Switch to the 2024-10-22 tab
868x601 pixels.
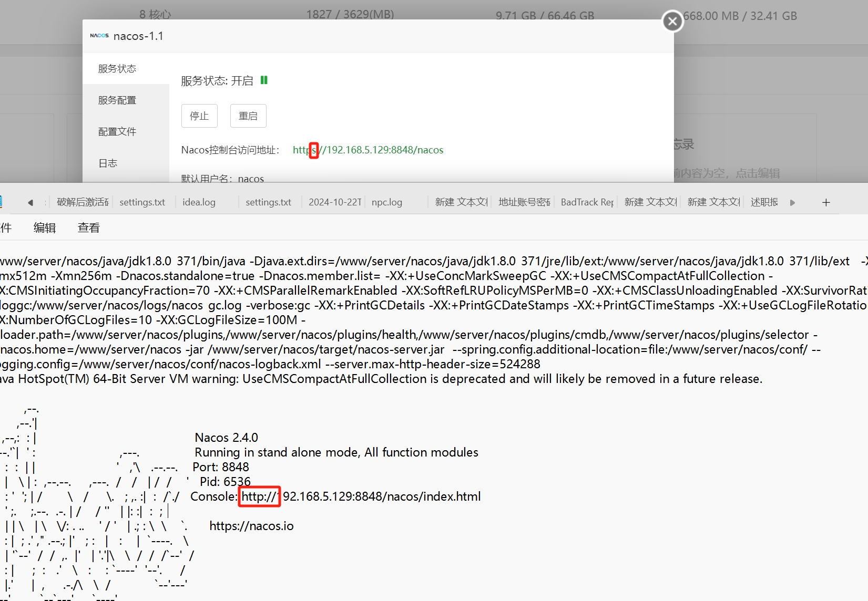335,202
